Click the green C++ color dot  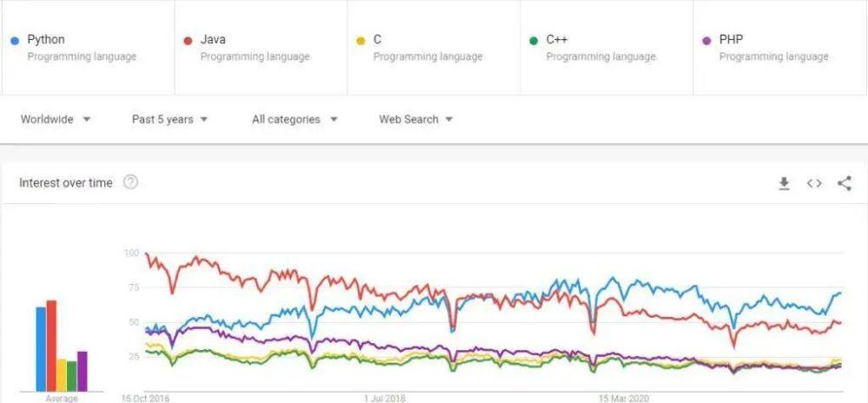point(534,41)
